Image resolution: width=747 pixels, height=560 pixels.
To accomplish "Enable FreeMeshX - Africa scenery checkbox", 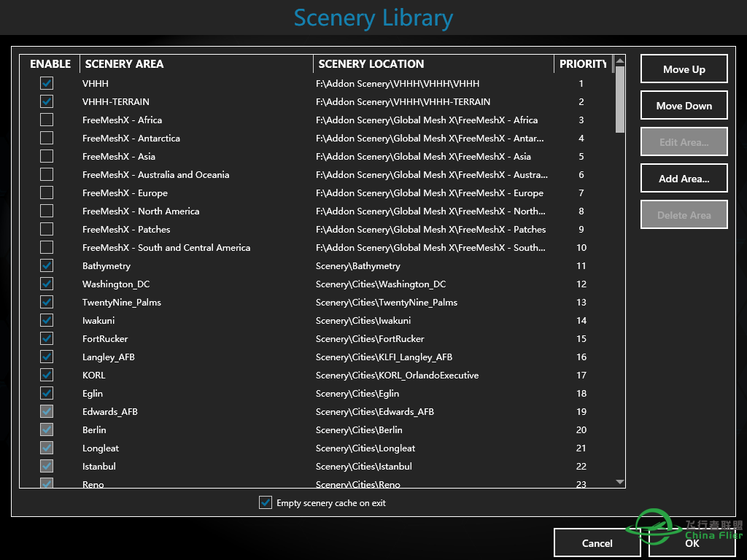I will pyautogui.click(x=47, y=120).
